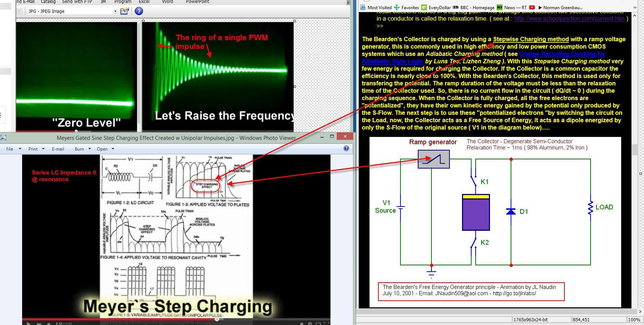Expand the Open dropdown arrow
The height and width of the screenshot is (325, 644).
click(113, 149)
